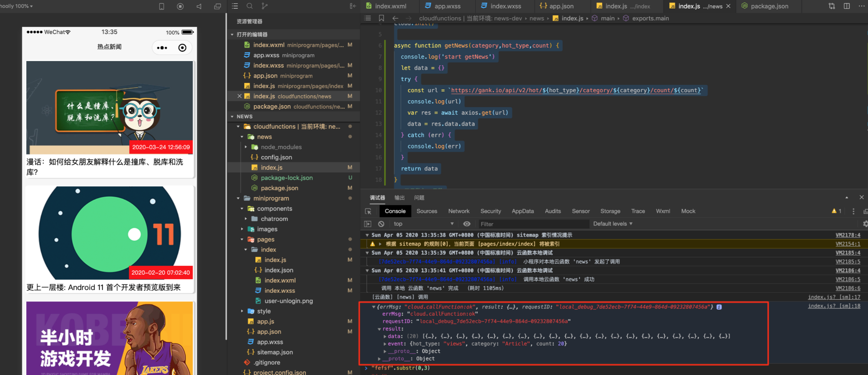Toggle the console sidebar panel icon

click(368, 224)
